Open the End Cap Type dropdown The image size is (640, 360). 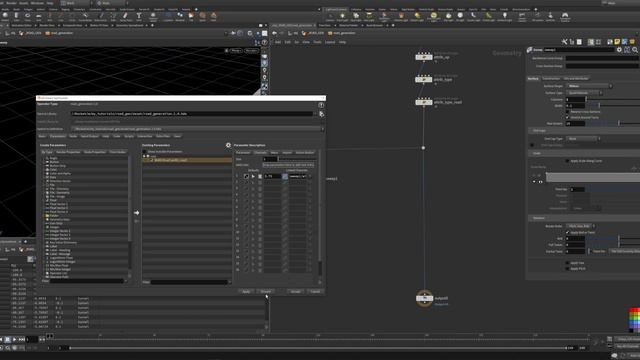[x=584, y=139]
